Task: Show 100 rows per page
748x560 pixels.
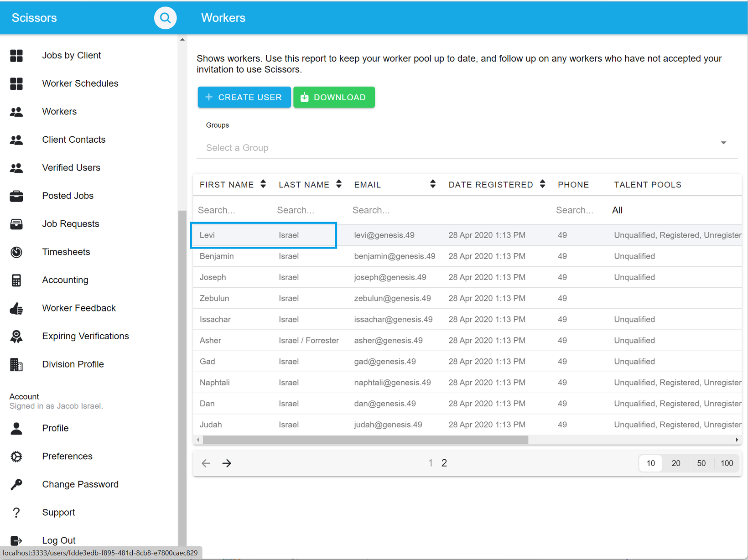Action: [x=727, y=463]
